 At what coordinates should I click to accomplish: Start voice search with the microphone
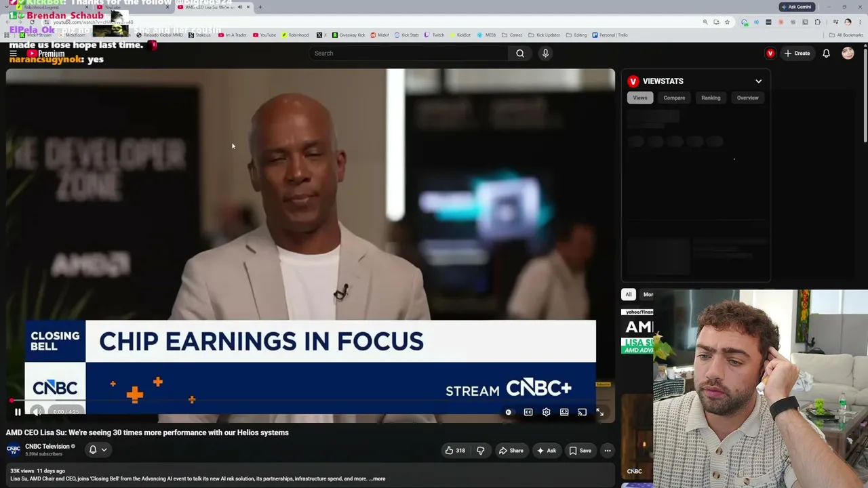tap(545, 54)
